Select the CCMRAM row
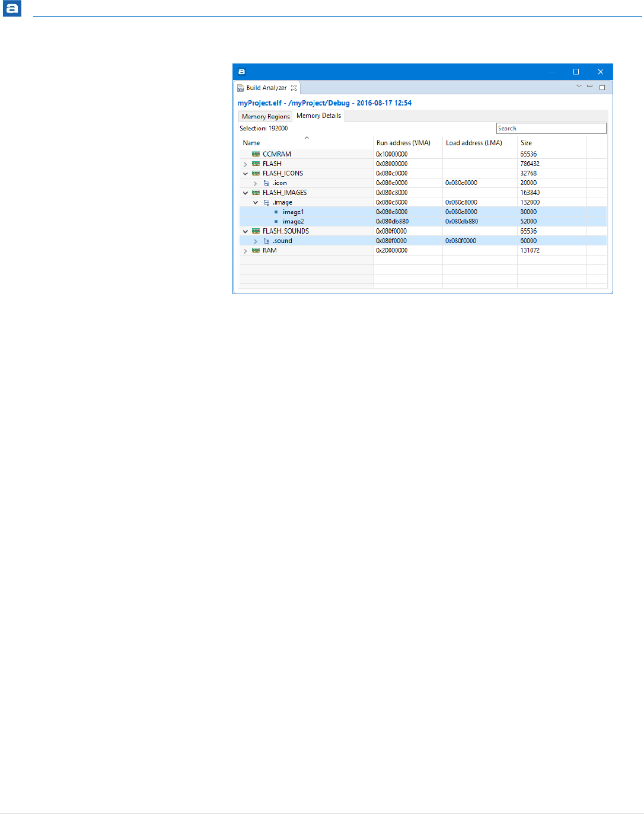Screen dimensions: 644x814 423,154
